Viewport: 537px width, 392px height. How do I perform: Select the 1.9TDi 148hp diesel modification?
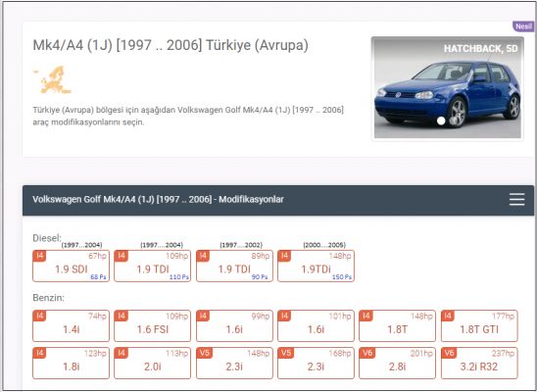click(316, 266)
